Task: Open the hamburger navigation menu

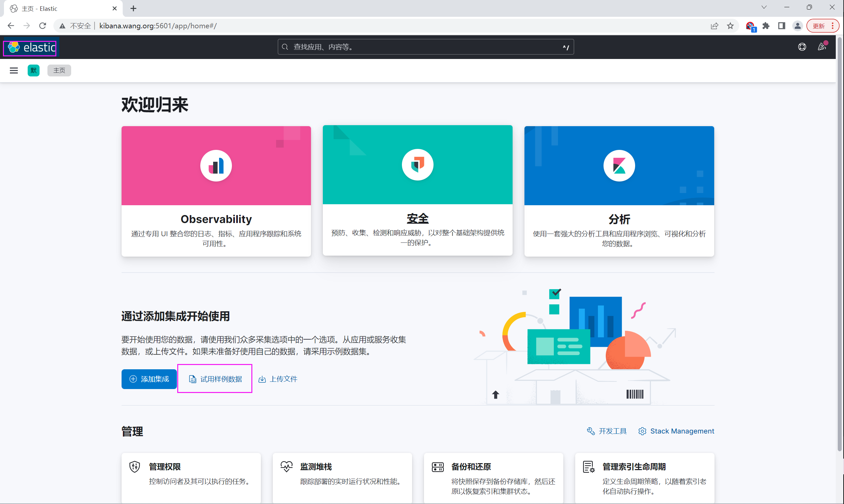Action: coord(14,70)
